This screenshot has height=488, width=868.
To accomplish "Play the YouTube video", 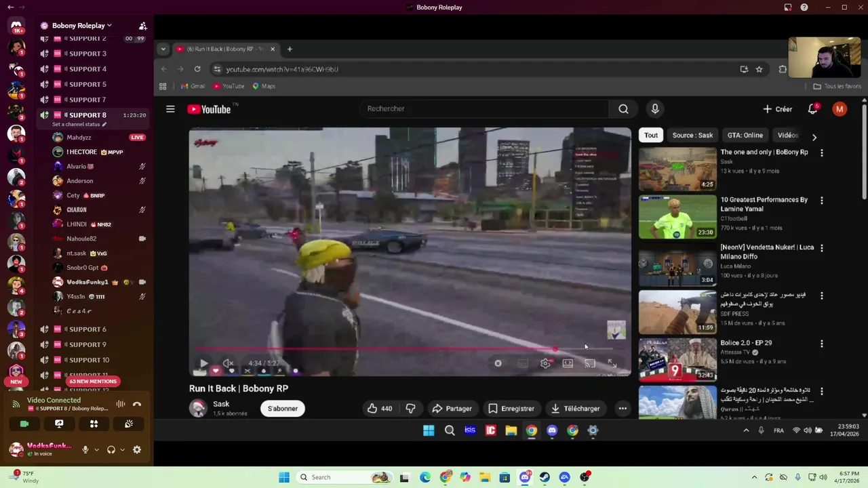I will coord(203,363).
